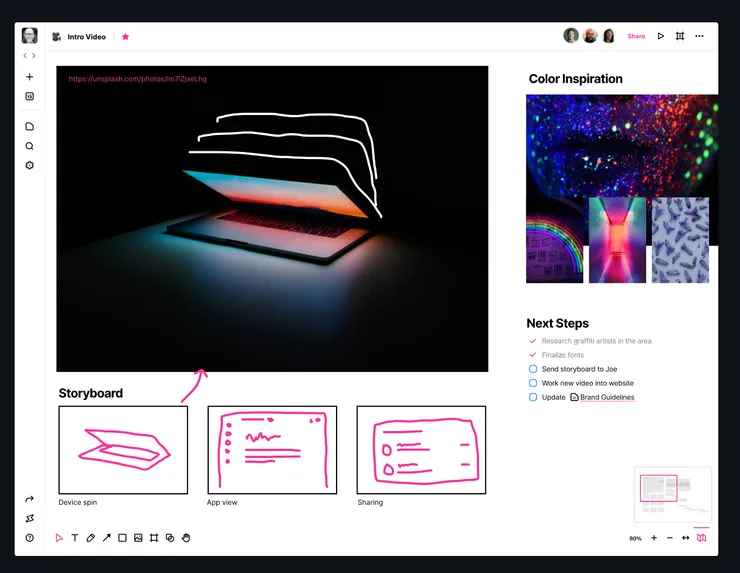Image resolution: width=740 pixels, height=573 pixels.
Task: Select the Arrow tool
Action: 107,538
